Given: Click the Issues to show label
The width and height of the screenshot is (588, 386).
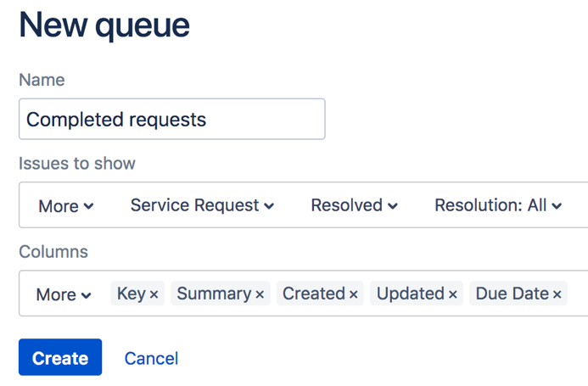Looking at the screenshot, I should click(77, 163).
